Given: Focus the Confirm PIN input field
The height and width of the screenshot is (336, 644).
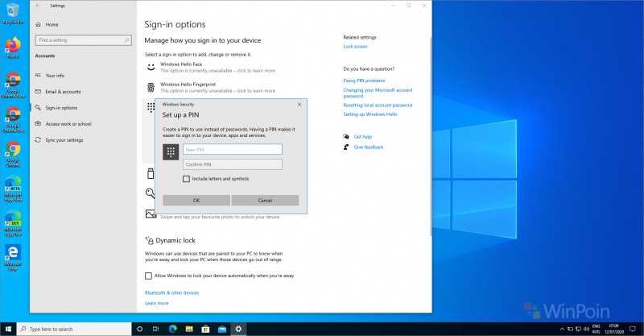Looking at the screenshot, I should [233, 164].
